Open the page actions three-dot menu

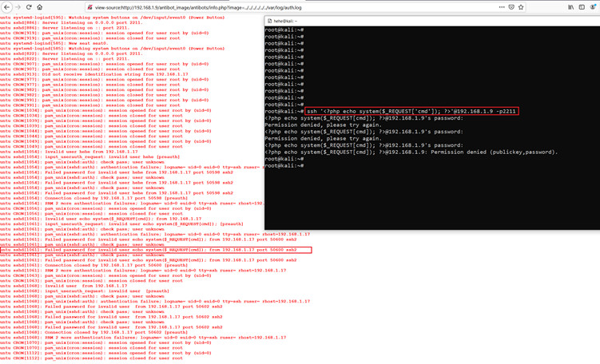coord(501,7)
